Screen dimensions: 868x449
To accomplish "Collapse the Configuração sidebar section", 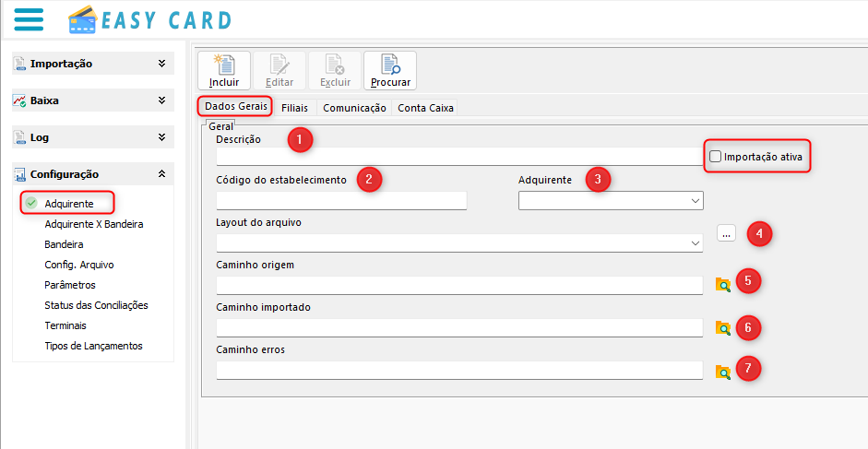I will pyautogui.click(x=161, y=174).
